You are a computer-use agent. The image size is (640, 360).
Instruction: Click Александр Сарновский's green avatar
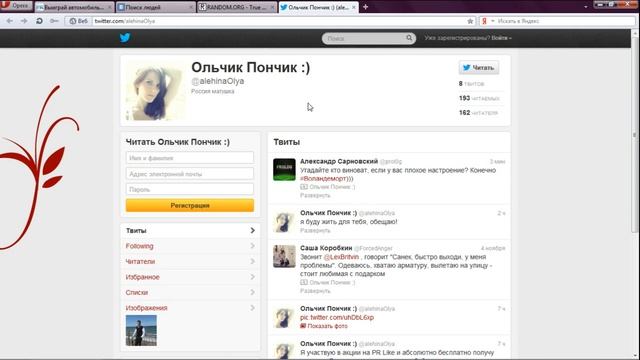pos(284,169)
